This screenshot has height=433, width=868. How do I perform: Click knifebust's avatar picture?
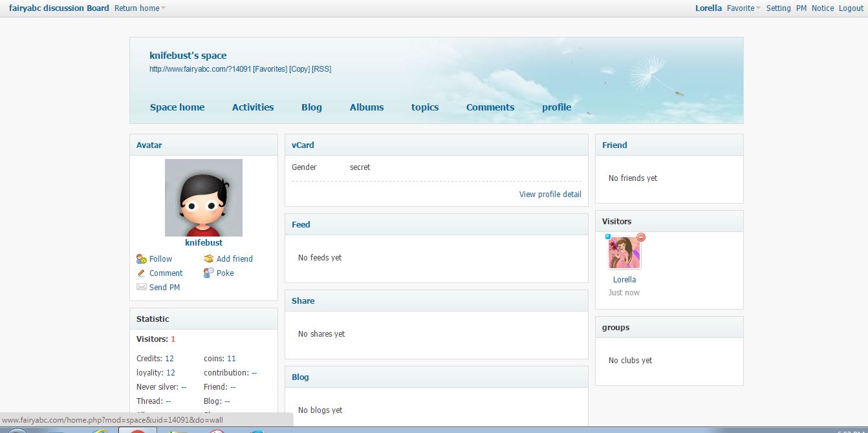click(x=204, y=198)
